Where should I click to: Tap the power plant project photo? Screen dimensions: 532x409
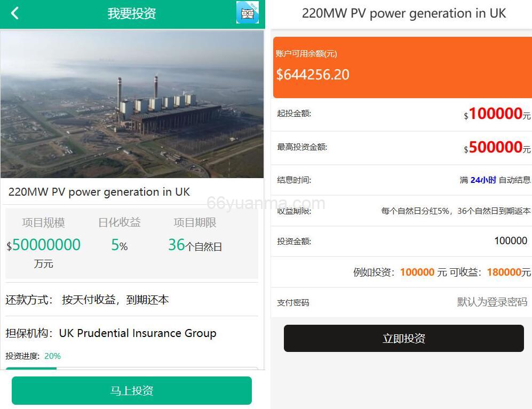coord(132,103)
